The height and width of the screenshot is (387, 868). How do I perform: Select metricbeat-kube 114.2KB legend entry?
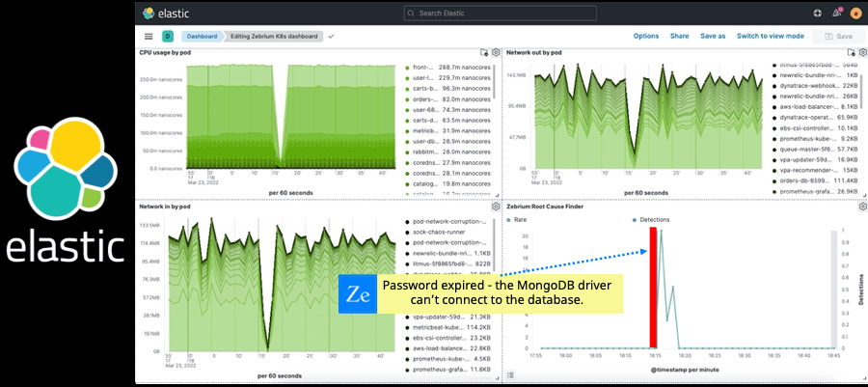pos(448,327)
